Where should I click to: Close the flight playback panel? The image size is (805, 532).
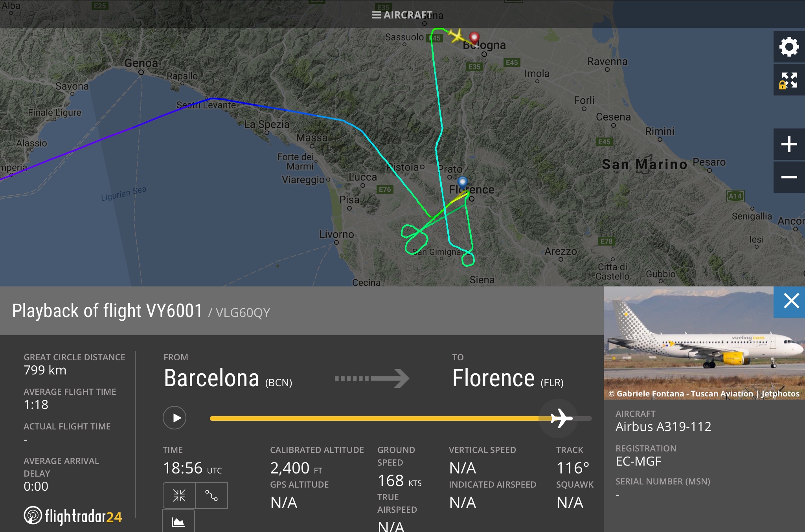[x=791, y=301]
